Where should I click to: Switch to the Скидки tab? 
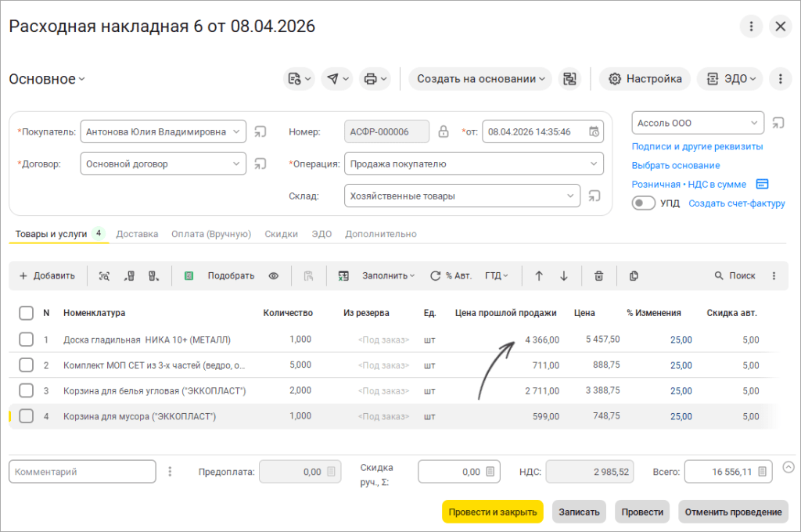pos(281,234)
